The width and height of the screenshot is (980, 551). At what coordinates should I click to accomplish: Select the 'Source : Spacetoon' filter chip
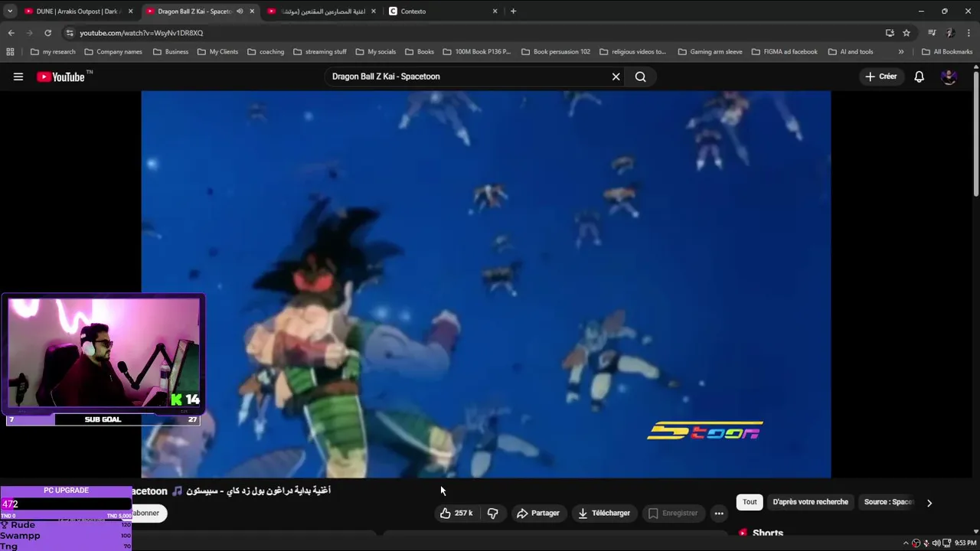pyautogui.click(x=888, y=502)
